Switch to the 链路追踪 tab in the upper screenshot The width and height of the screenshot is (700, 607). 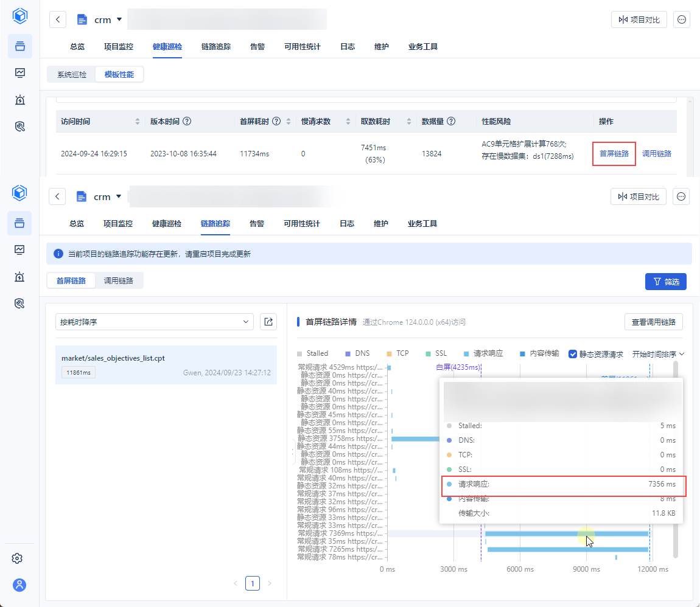pyautogui.click(x=216, y=47)
